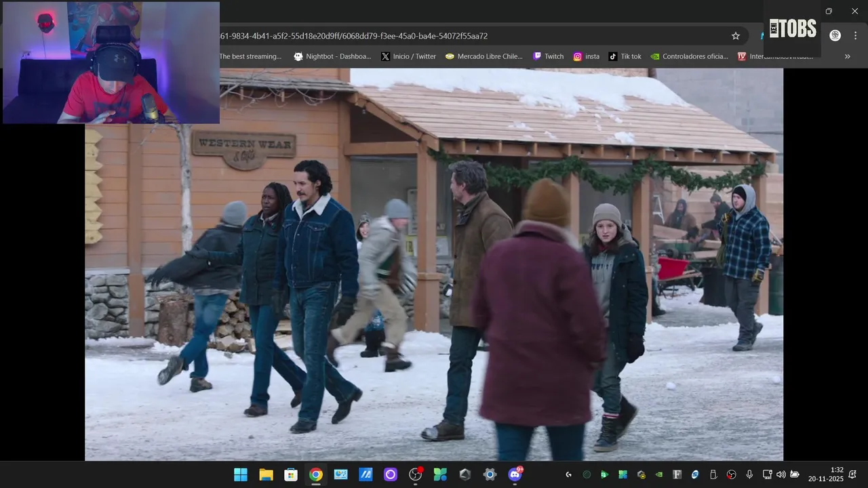Open the notification bell in the tray

pos(852,474)
